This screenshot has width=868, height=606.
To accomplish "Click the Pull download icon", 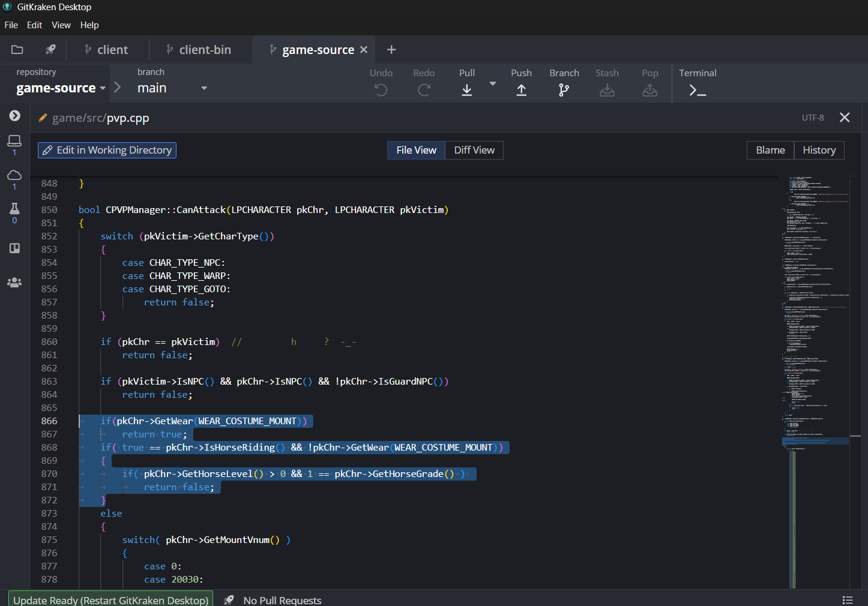I will point(466,90).
